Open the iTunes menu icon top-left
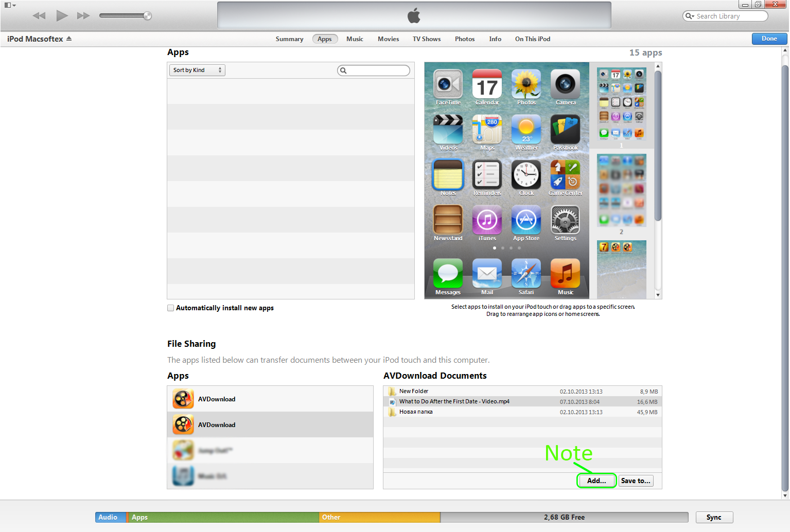 pos(10,5)
